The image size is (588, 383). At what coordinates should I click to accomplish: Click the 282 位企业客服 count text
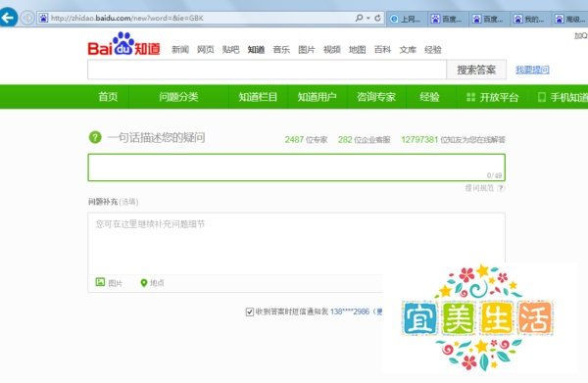365,140
